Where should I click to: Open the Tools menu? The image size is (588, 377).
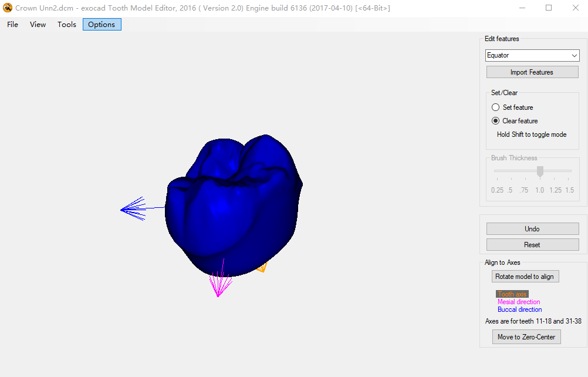pyautogui.click(x=66, y=24)
